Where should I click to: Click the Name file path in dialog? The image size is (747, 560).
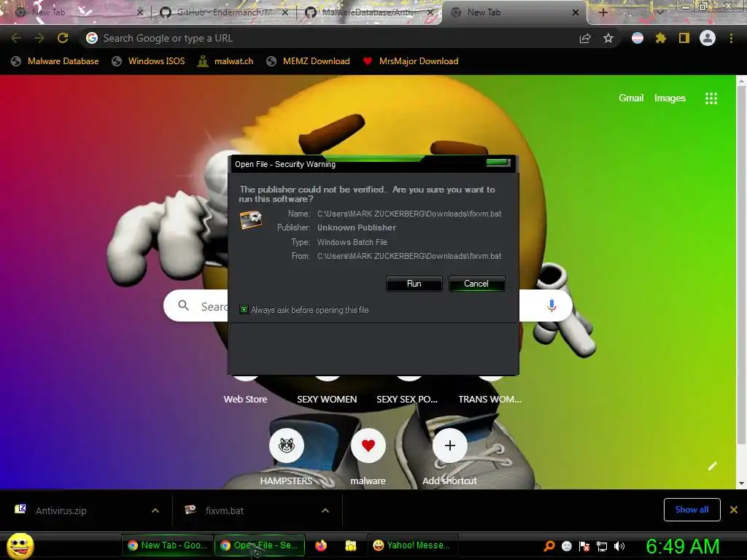point(409,214)
